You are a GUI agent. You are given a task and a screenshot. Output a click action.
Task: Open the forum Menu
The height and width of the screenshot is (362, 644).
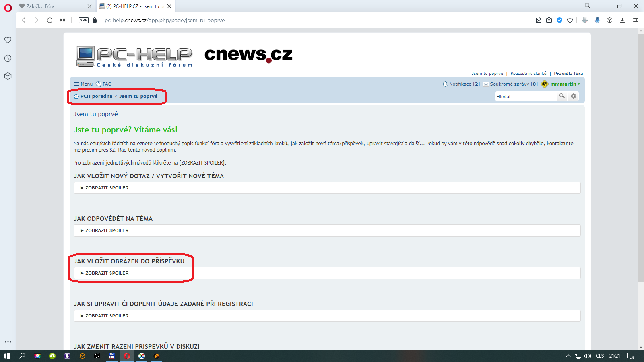point(83,84)
